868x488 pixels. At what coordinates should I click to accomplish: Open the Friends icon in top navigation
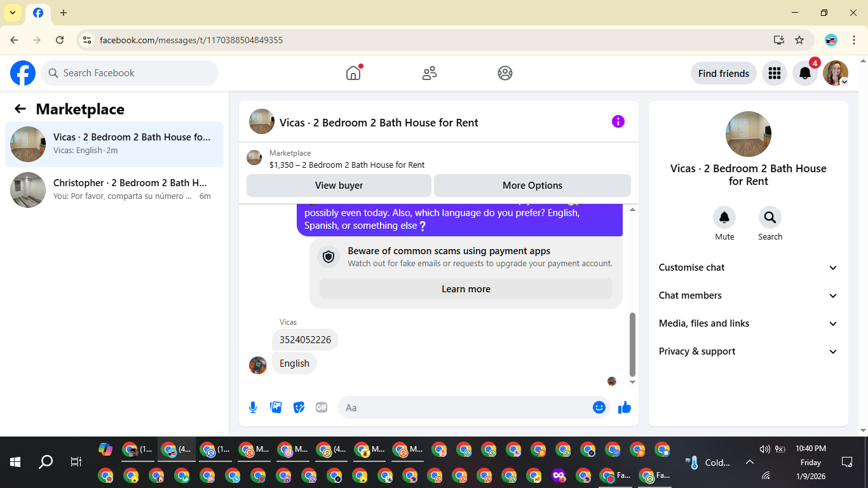pyautogui.click(x=430, y=73)
